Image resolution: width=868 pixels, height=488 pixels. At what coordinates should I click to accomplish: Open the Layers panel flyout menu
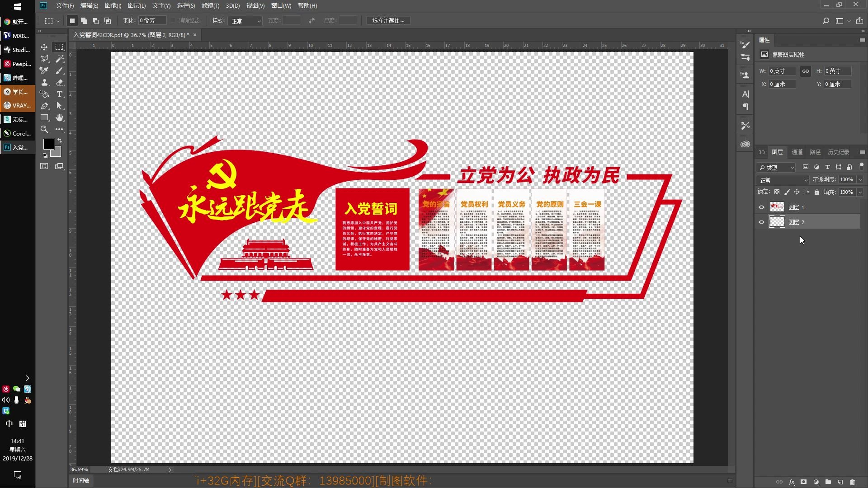862,152
